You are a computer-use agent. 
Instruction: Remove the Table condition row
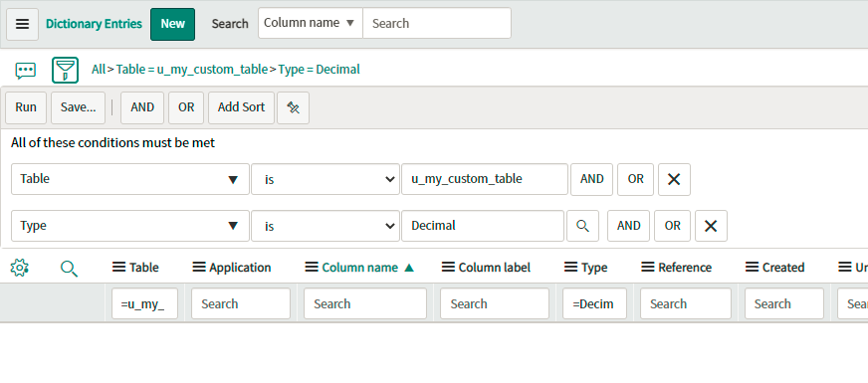point(674,179)
